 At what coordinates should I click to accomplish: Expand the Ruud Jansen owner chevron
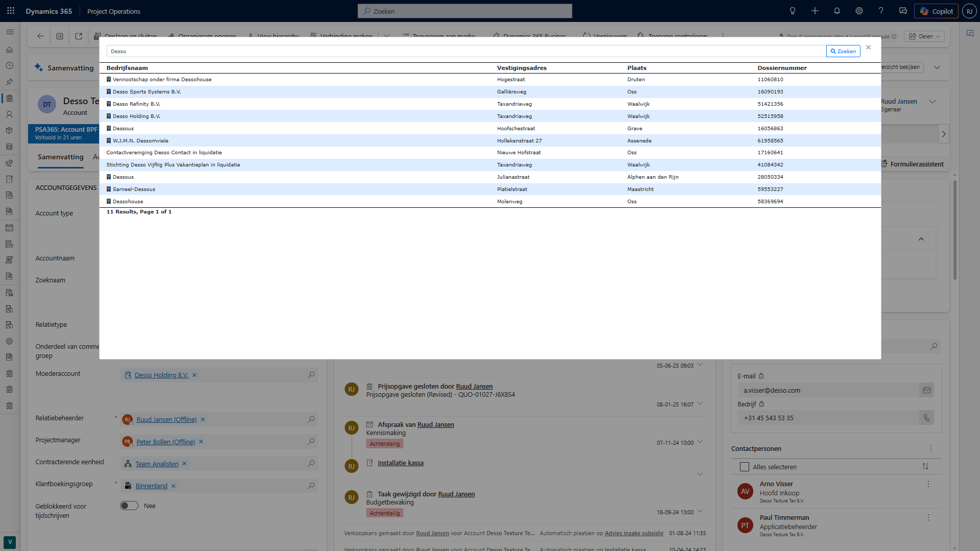pos(932,102)
